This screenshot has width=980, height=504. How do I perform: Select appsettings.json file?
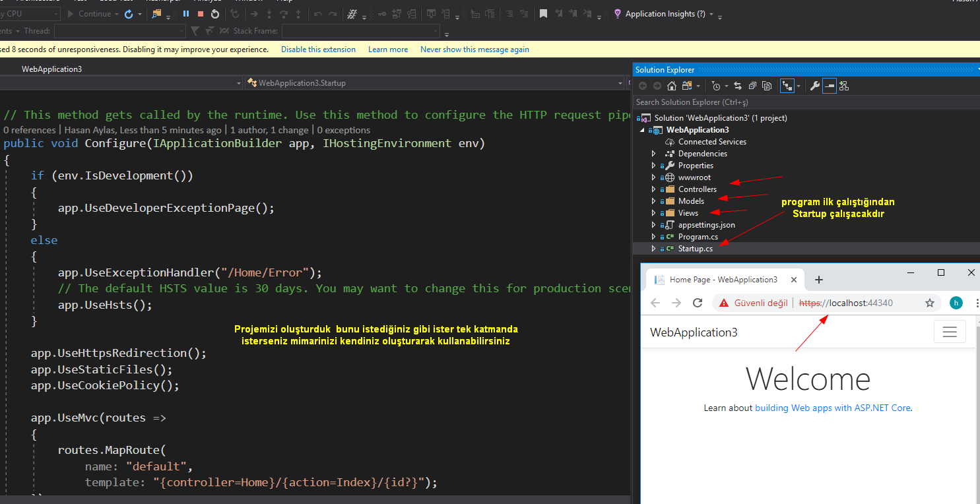(x=706, y=225)
